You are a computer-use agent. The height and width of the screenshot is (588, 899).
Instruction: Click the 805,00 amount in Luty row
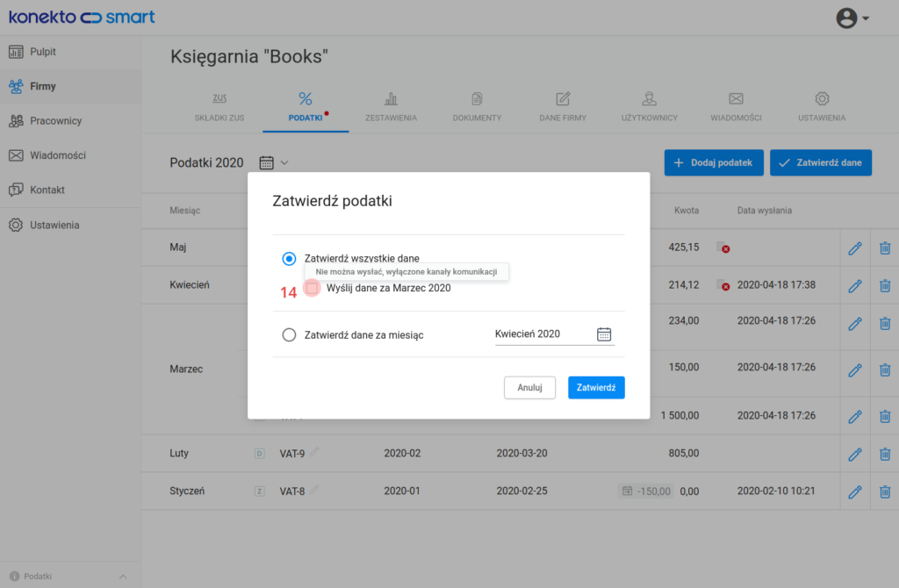coord(683,454)
